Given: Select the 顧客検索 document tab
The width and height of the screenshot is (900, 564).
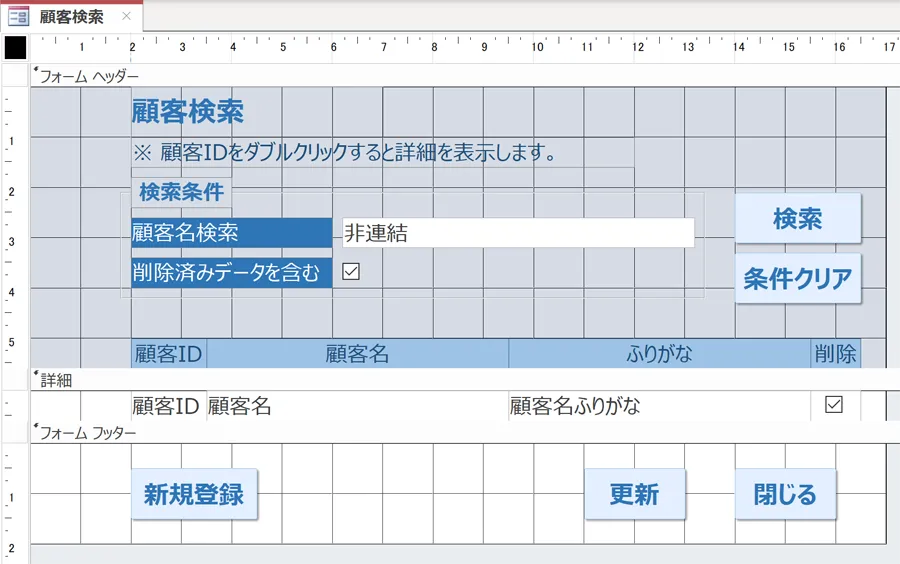Looking at the screenshot, I should click(x=71, y=17).
